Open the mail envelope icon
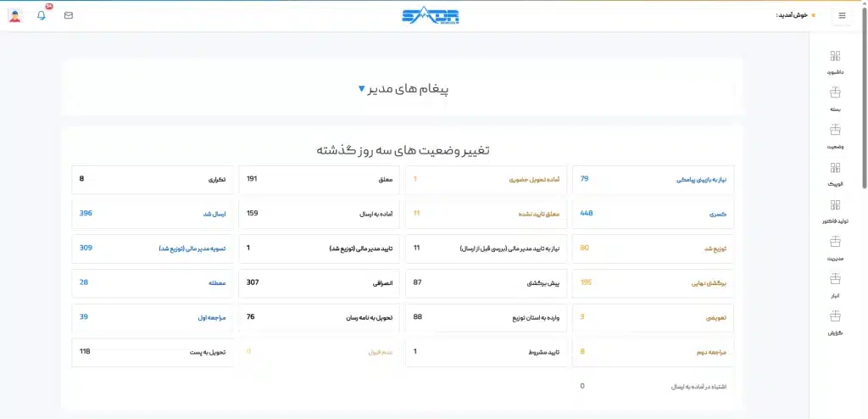 (69, 15)
